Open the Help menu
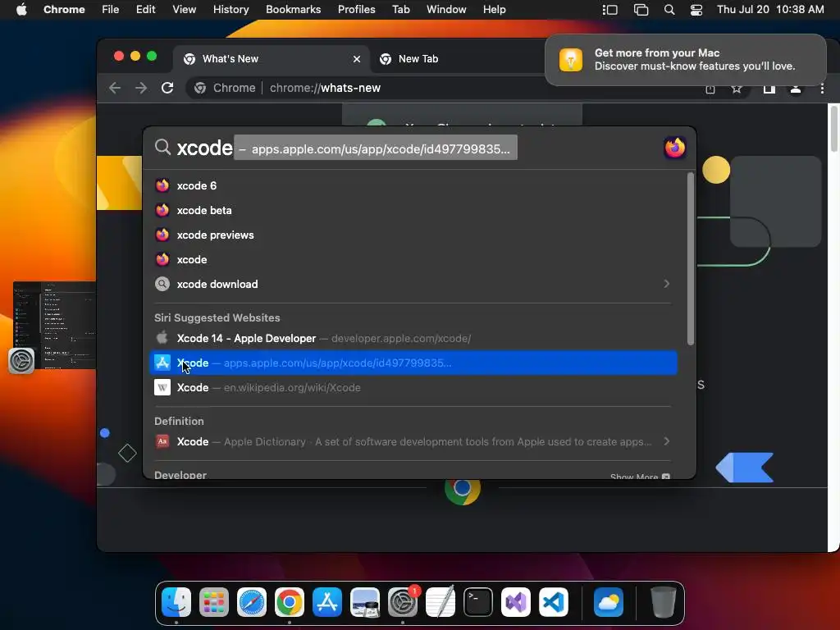This screenshot has height=630, width=840. click(494, 10)
